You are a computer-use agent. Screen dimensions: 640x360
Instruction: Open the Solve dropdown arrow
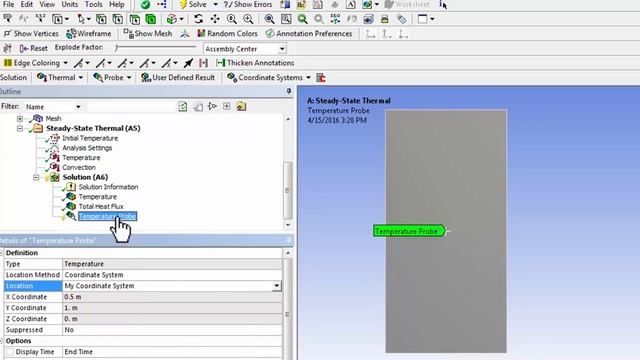(215, 4)
